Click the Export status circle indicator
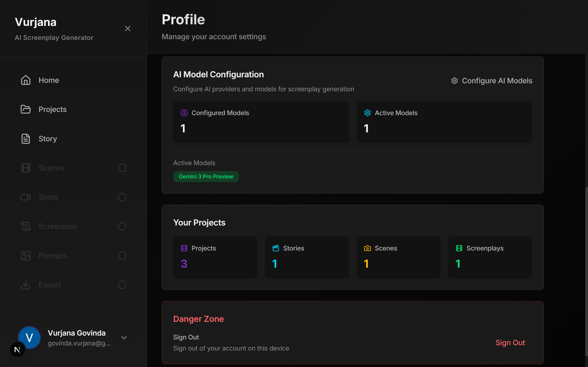Image resolution: width=588 pixels, height=367 pixels. (x=122, y=285)
